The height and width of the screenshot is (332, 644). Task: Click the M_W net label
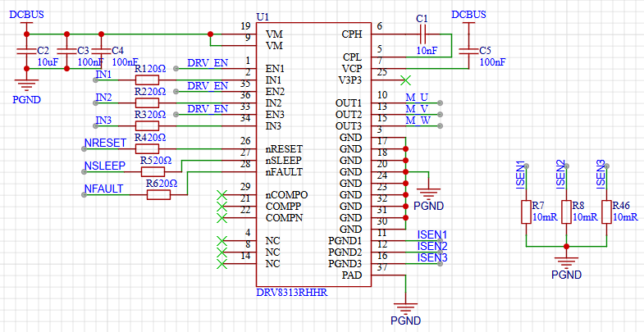(418, 121)
